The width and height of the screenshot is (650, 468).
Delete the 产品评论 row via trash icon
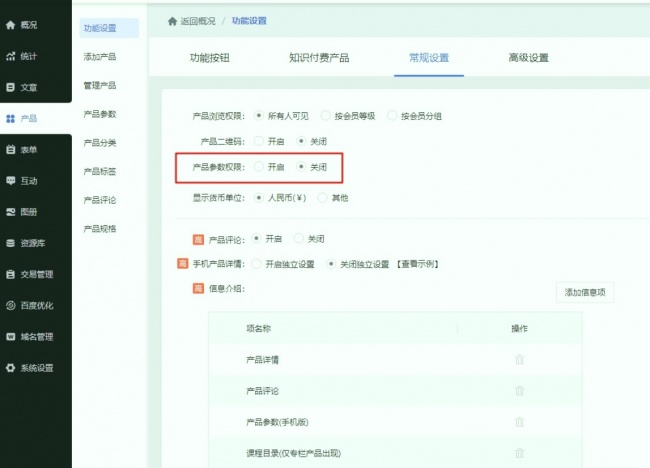tap(519, 390)
